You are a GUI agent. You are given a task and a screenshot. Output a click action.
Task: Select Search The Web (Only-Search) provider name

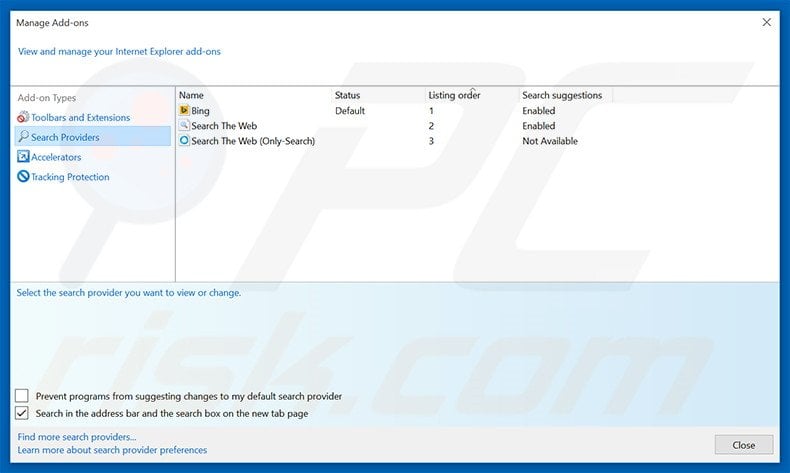[253, 141]
